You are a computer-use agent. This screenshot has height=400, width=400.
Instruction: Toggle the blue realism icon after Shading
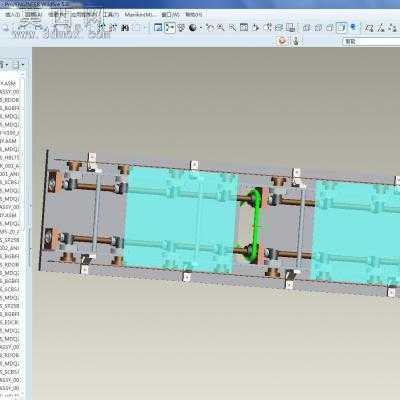[x=354, y=28]
